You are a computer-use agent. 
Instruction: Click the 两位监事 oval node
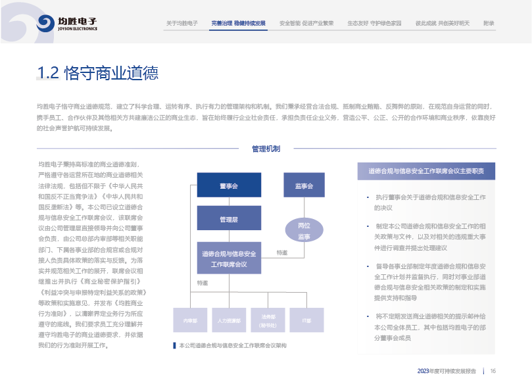click(x=304, y=231)
